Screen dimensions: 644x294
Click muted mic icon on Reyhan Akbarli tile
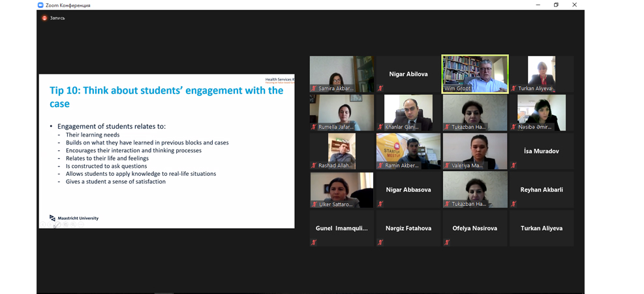(513, 204)
